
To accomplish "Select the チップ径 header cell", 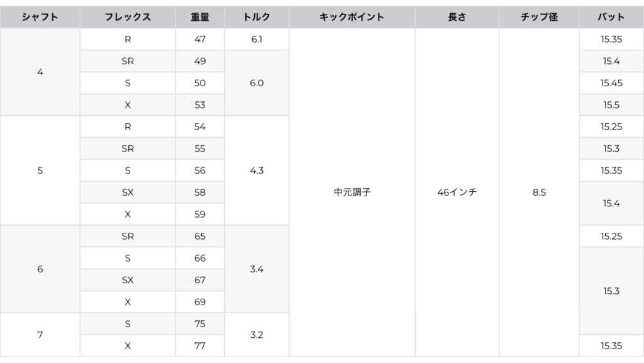I will point(539,18).
